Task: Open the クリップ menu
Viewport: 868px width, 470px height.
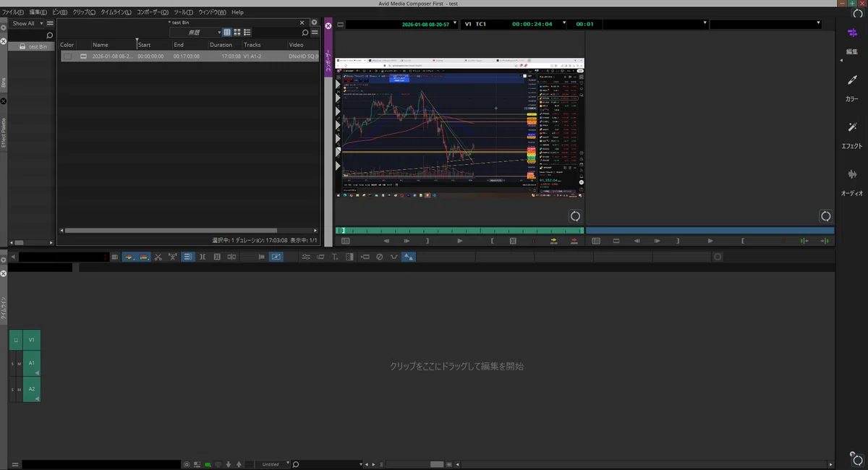Action: tap(84, 12)
